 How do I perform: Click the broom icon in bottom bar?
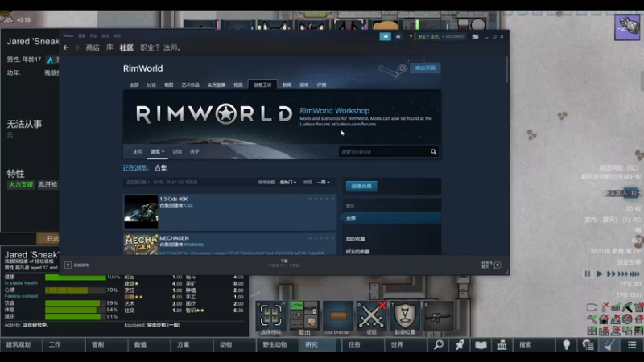click(x=609, y=345)
